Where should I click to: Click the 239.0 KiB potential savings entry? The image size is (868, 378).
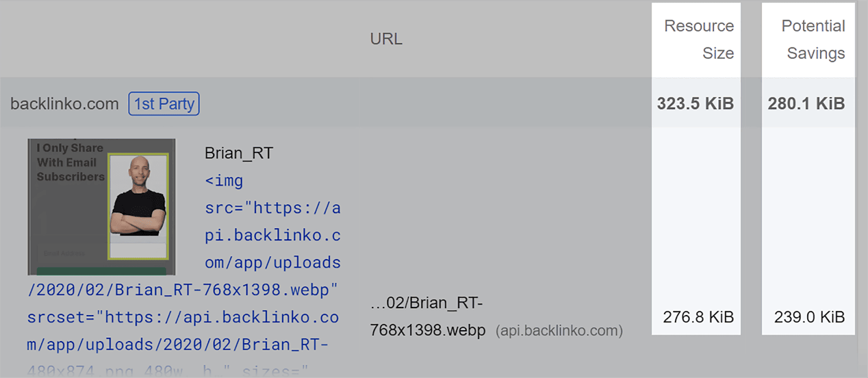pyautogui.click(x=808, y=317)
